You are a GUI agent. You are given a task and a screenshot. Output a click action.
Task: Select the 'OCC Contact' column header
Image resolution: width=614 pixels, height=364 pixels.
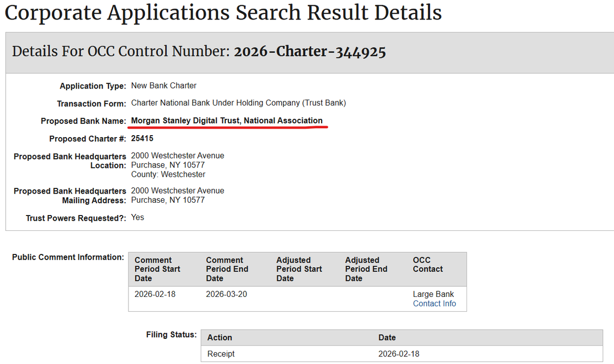(428, 265)
